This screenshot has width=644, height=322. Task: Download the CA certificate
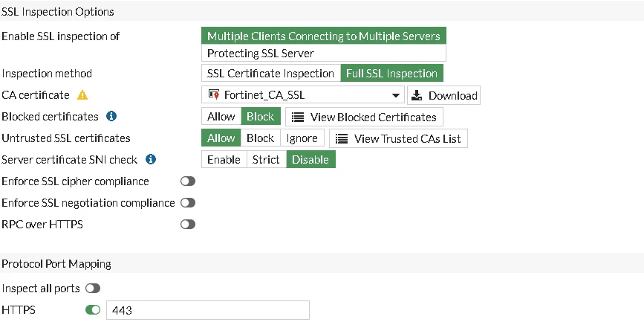(444, 95)
